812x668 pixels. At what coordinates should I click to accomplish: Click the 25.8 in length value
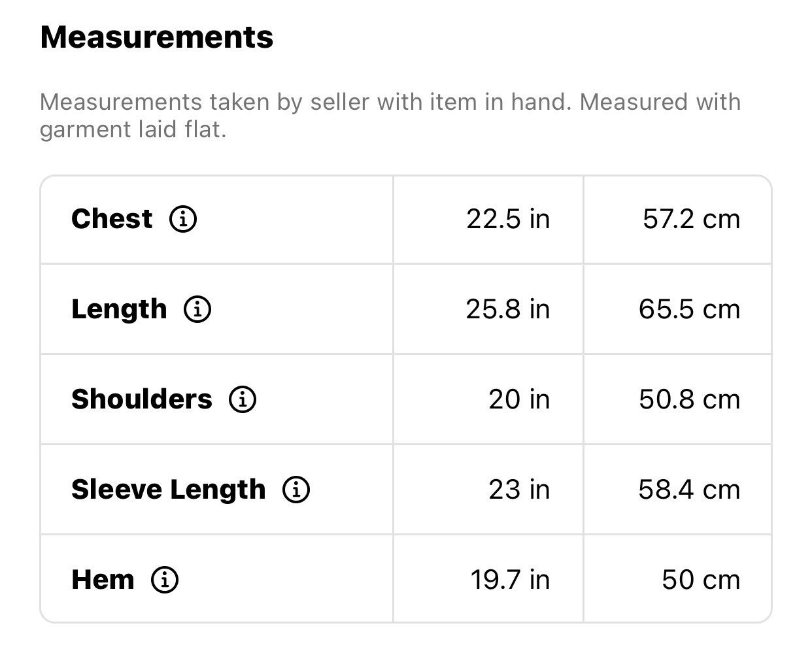point(508,309)
